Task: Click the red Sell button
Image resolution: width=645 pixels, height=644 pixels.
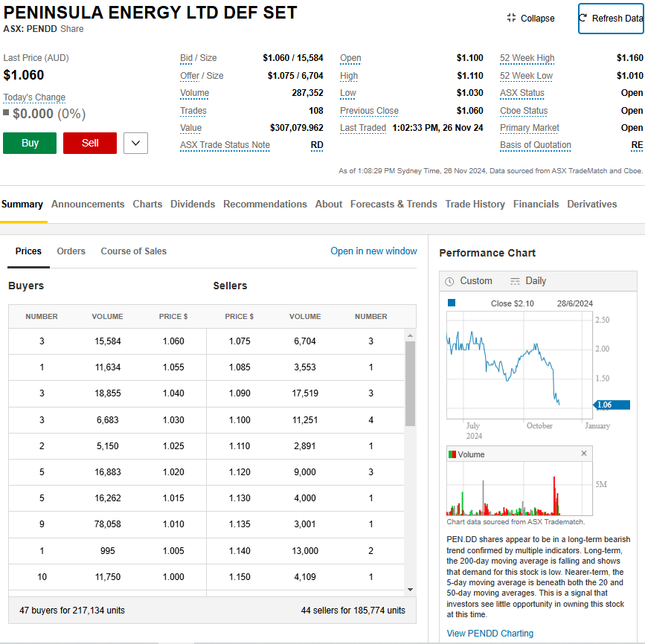Action: click(90, 143)
